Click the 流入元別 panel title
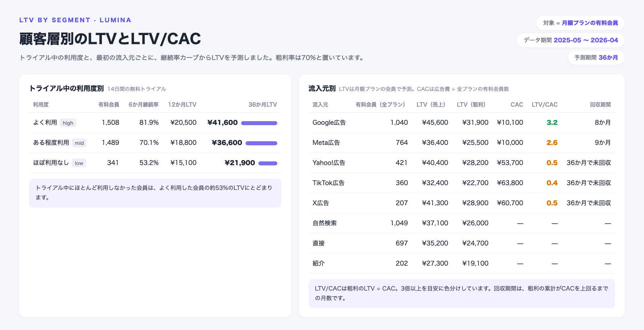 point(322,89)
